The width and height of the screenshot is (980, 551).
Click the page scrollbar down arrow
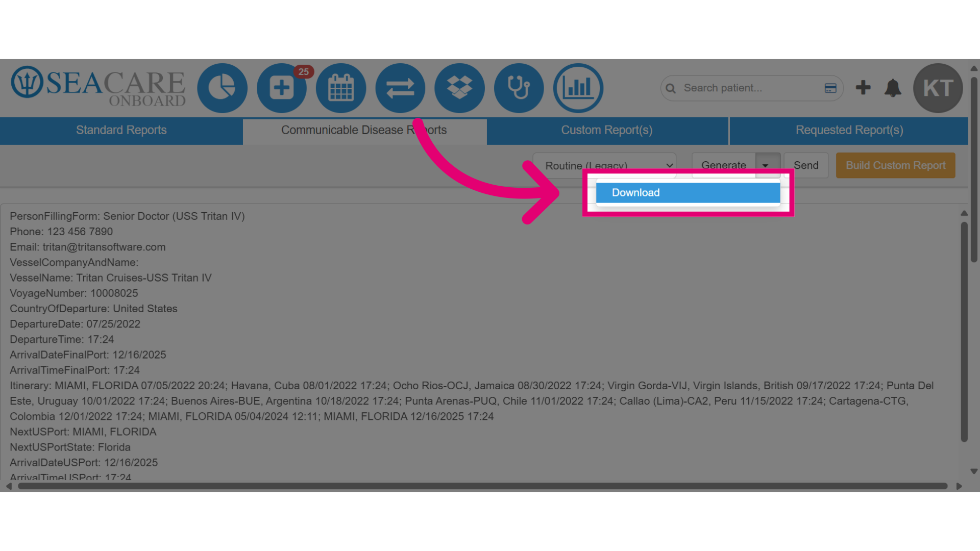[974, 472]
